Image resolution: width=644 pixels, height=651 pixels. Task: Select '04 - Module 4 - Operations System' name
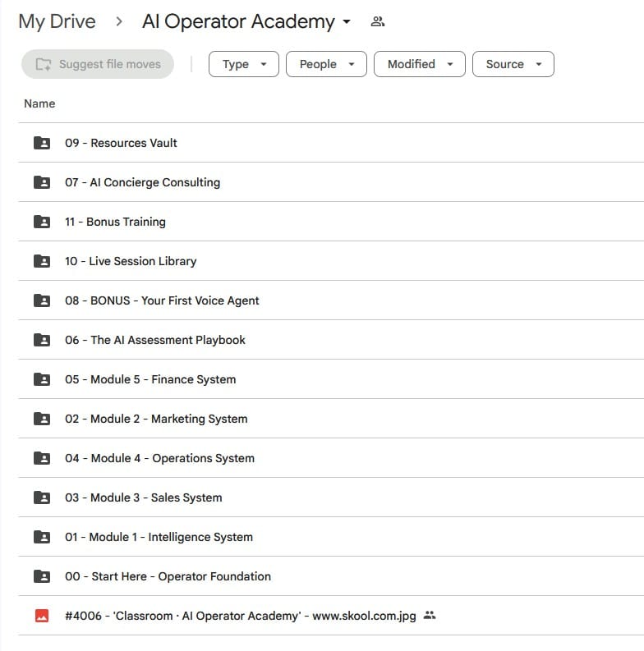(159, 458)
